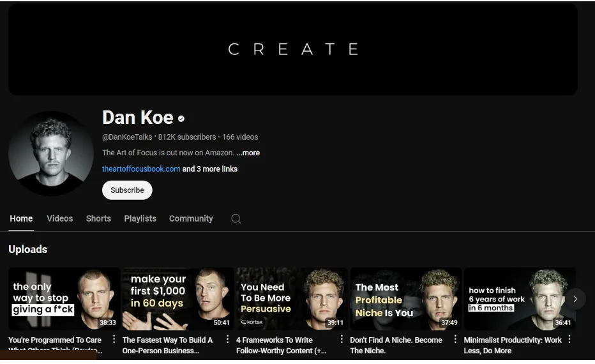Click the verified badge next to Dan Koe
595x364 pixels.
(x=181, y=119)
